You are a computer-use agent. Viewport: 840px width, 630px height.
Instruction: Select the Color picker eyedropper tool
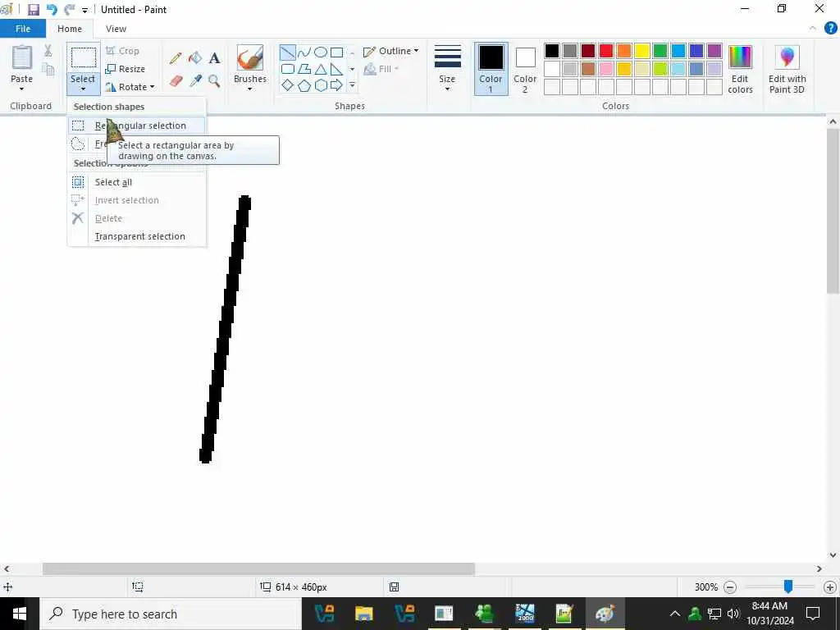pyautogui.click(x=195, y=81)
